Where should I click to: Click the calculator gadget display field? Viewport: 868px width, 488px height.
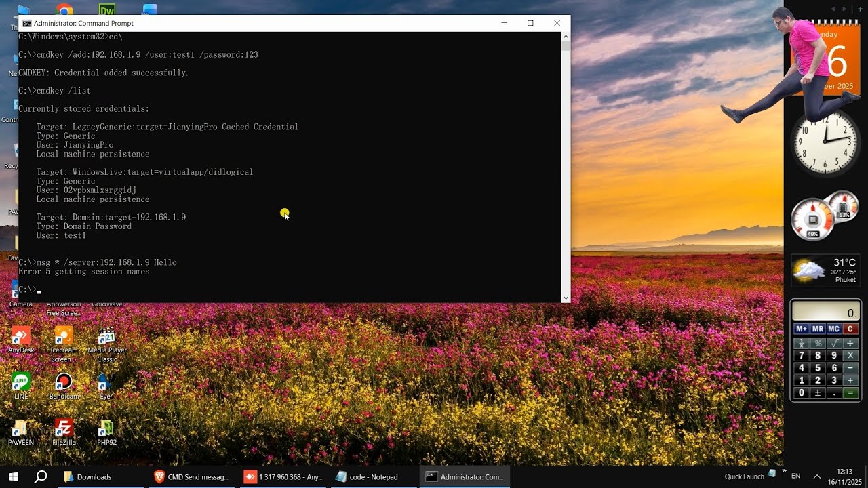click(825, 312)
